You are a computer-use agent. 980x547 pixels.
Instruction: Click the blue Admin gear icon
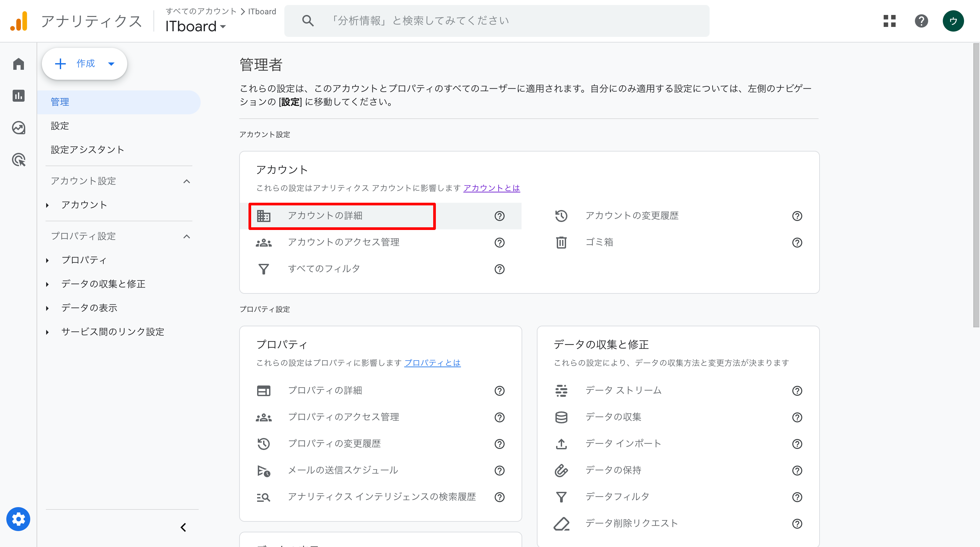(x=18, y=519)
